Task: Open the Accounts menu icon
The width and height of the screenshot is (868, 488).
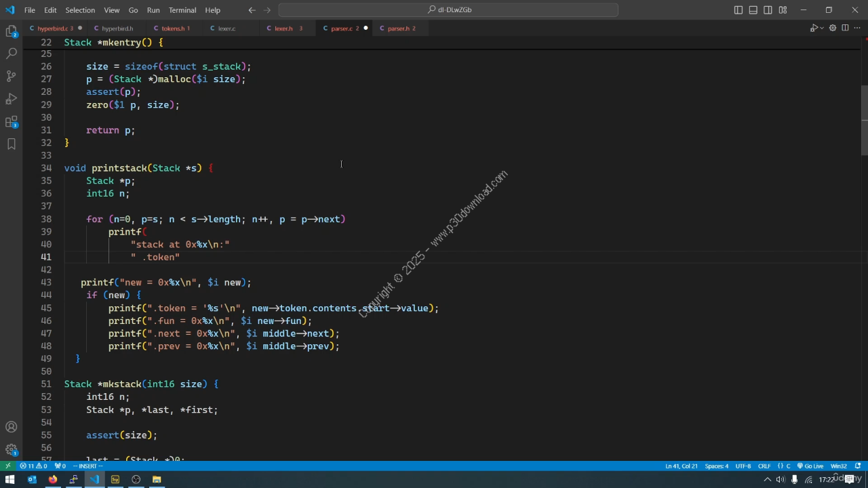Action: click(x=12, y=427)
